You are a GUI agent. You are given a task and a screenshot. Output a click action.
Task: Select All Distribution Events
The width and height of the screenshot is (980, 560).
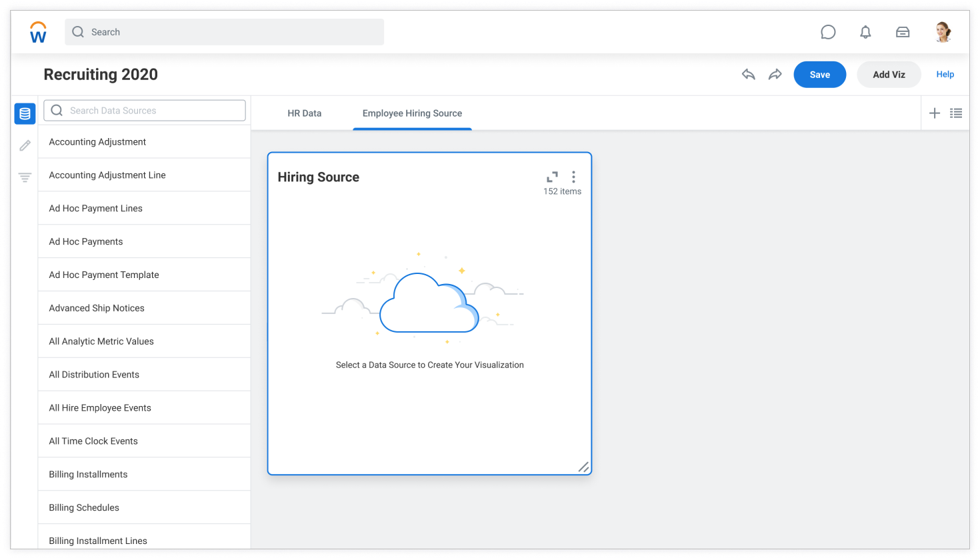click(x=144, y=375)
